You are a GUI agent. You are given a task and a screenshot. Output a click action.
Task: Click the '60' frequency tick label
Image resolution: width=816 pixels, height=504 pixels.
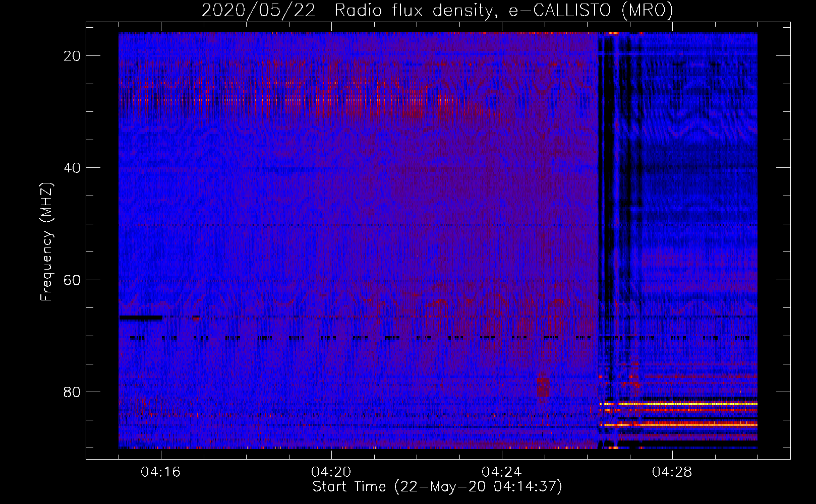pos(73,280)
